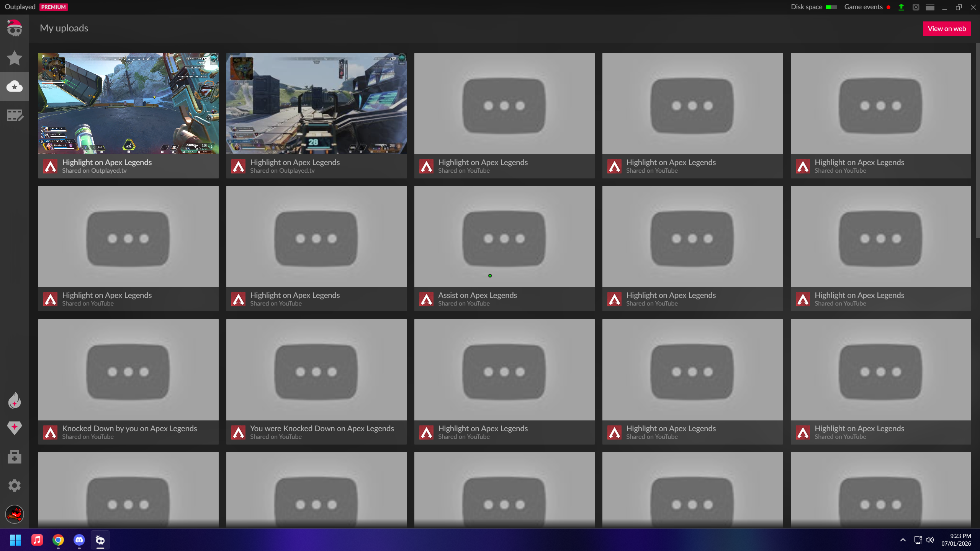Viewport: 980px width, 551px height.
Task: Open Discord from the taskbar
Action: point(79,540)
